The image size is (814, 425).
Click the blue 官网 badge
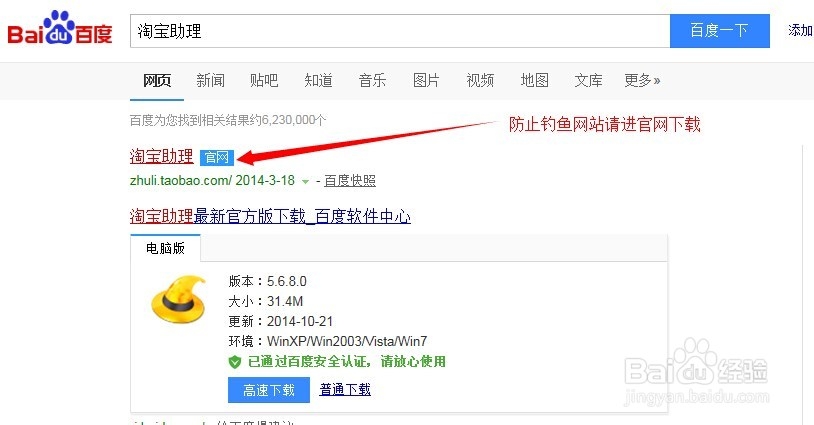click(x=217, y=157)
